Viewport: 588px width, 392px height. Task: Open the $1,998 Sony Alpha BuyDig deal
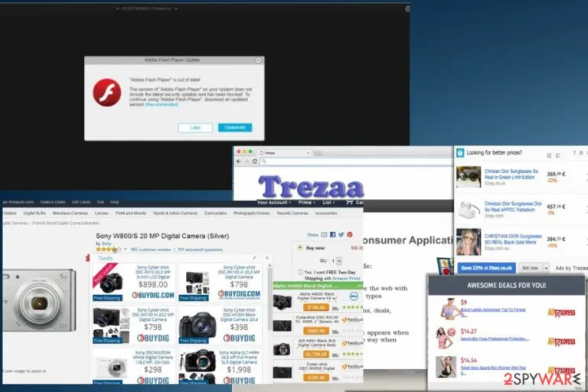click(x=220, y=367)
